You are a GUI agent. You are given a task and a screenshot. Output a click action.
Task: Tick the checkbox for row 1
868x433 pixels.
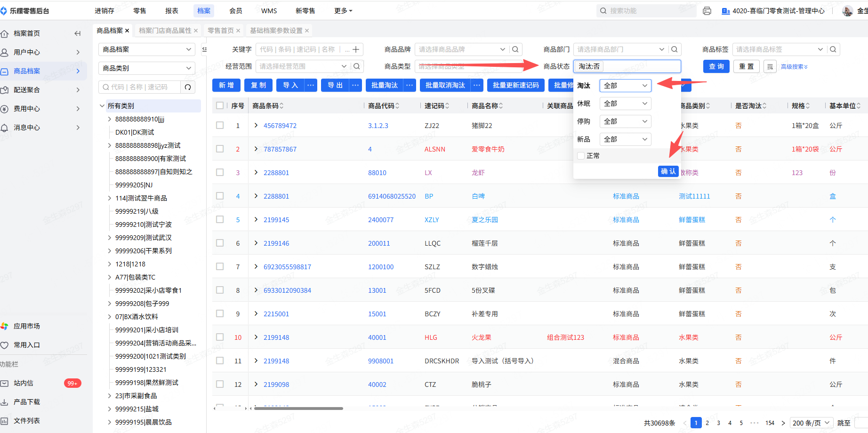[220, 126]
